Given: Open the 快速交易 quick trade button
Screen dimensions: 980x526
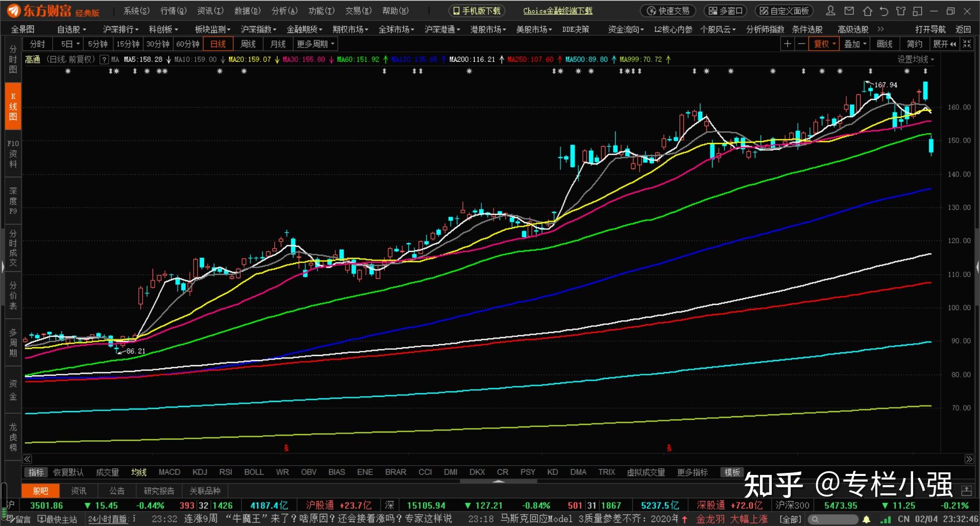Looking at the screenshot, I should [x=668, y=11].
